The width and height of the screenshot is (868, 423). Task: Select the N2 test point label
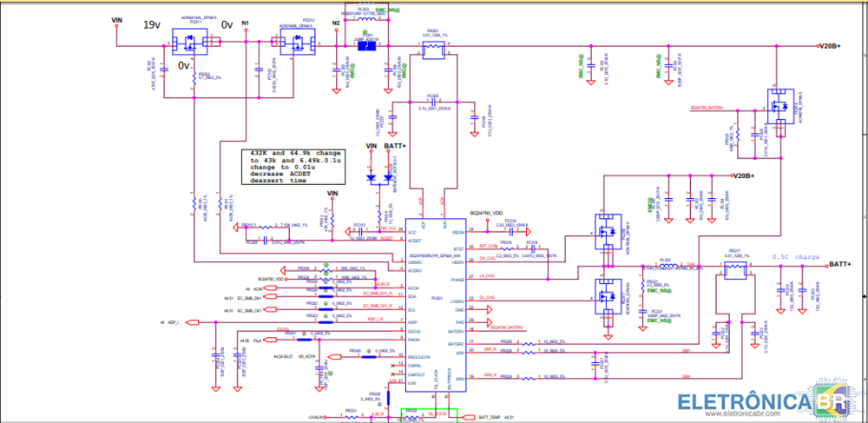[336, 22]
